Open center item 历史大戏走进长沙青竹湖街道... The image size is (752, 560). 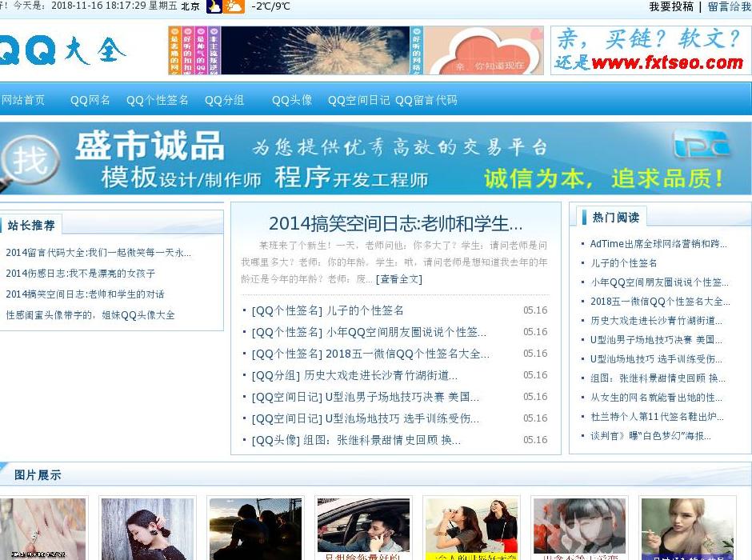pyautogui.click(x=381, y=375)
